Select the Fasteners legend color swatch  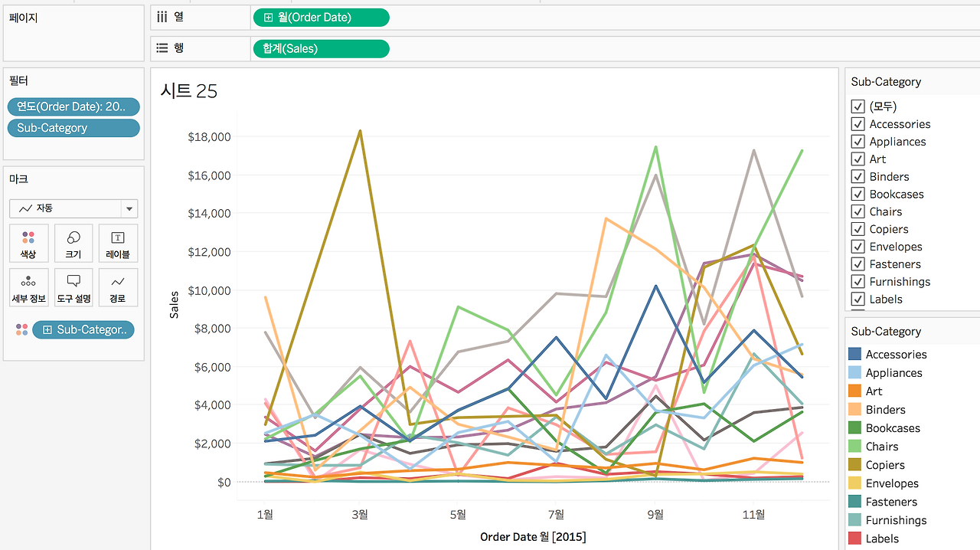(855, 502)
